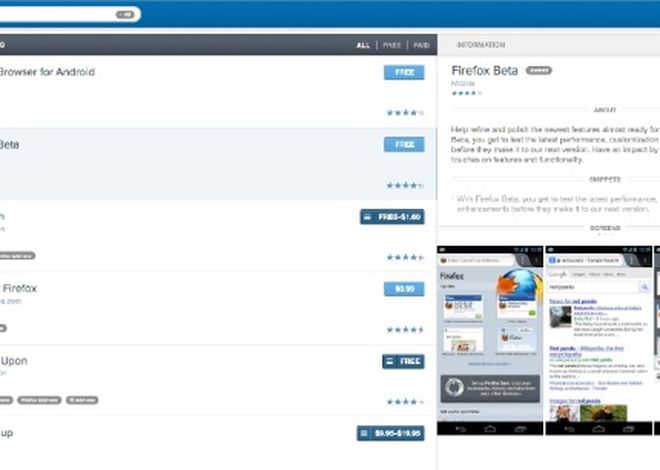Viewport: 660px width, 470px height.
Task: Click the SCREENS section heading
Action: (x=605, y=228)
